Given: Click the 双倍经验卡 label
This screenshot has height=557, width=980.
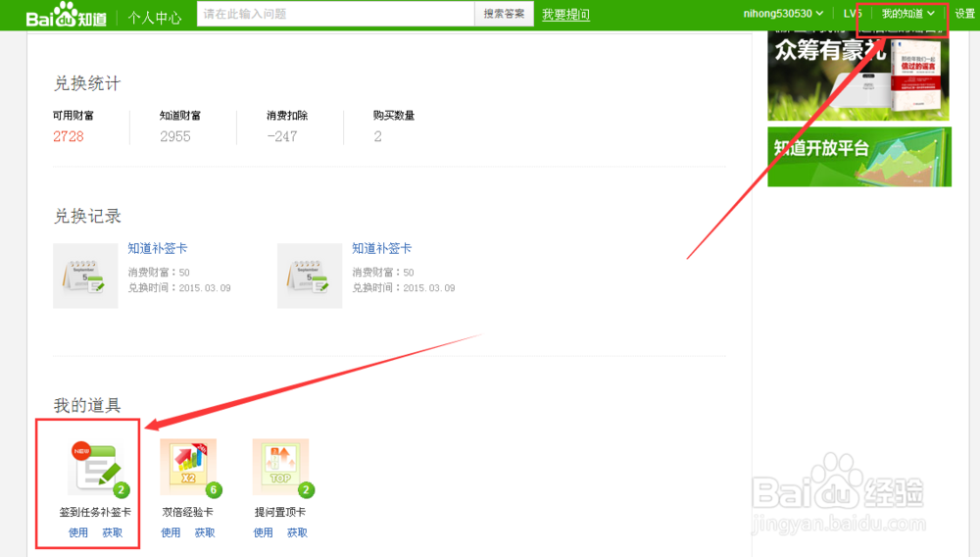Looking at the screenshot, I should tap(187, 512).
